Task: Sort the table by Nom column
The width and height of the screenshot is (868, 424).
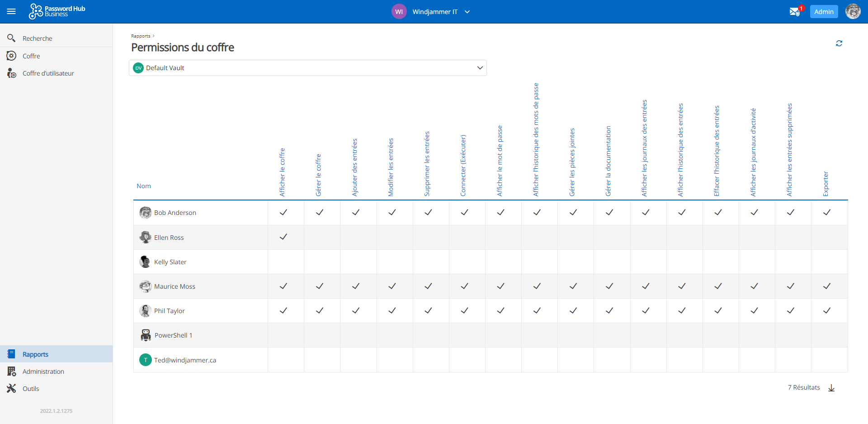Action: 144,186
